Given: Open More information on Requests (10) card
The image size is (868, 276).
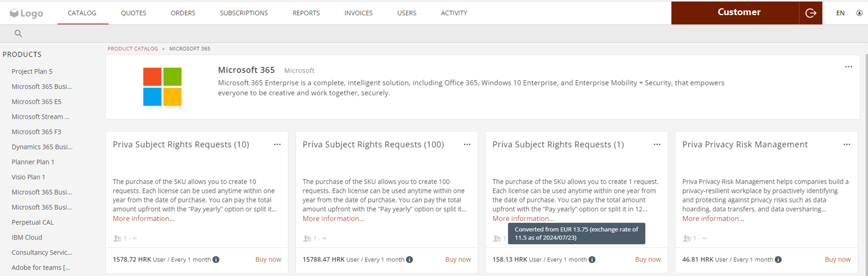Looking at the screenshot, I should tap(144, 218).
